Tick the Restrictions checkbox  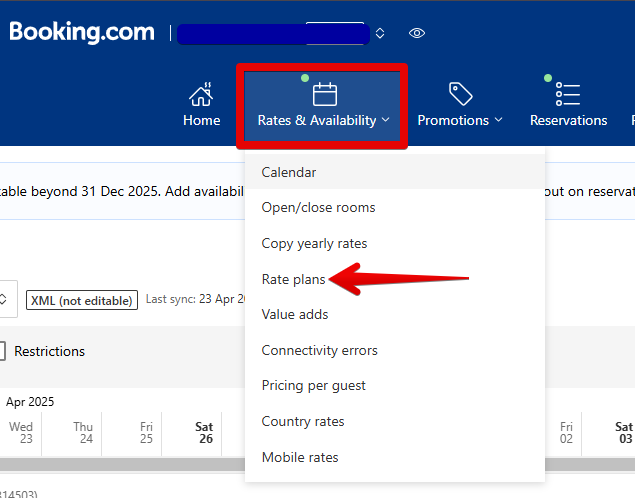(2, 351)
